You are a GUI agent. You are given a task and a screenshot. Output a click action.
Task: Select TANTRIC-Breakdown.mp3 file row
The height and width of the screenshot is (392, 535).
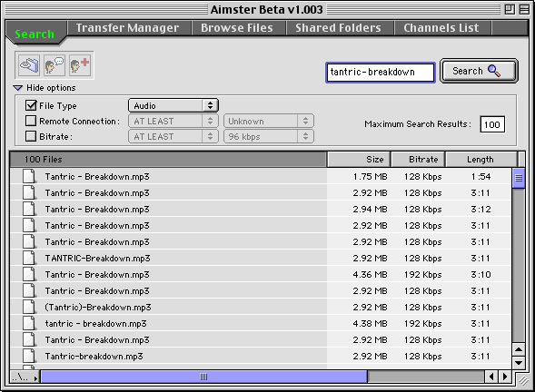[261, 259]
